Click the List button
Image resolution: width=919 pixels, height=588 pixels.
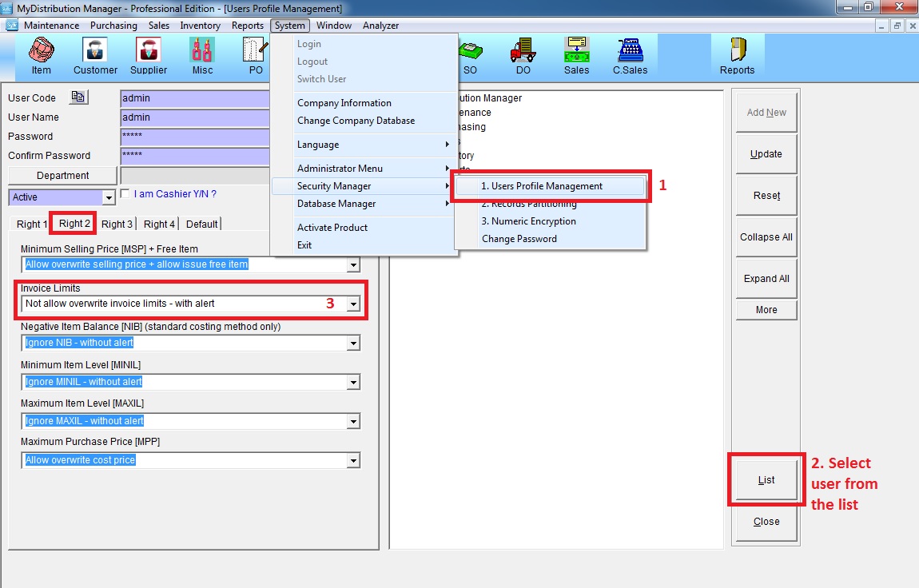[x=766, y=480]
